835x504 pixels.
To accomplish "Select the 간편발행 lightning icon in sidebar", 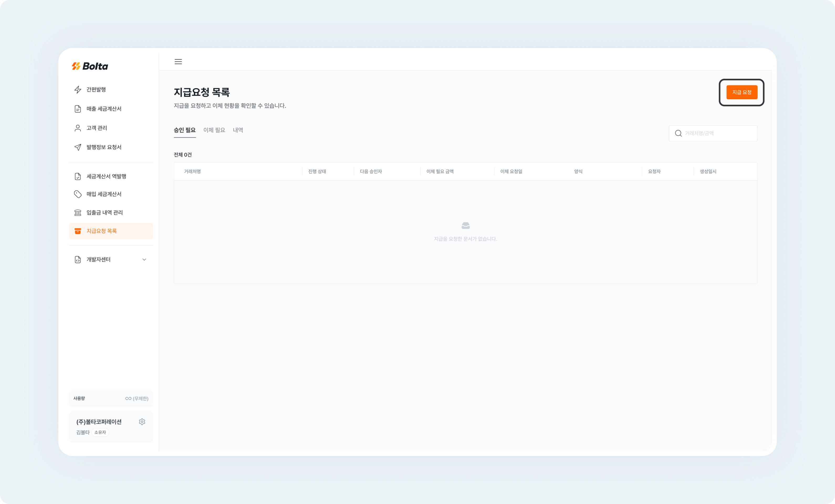I will 78,90.
